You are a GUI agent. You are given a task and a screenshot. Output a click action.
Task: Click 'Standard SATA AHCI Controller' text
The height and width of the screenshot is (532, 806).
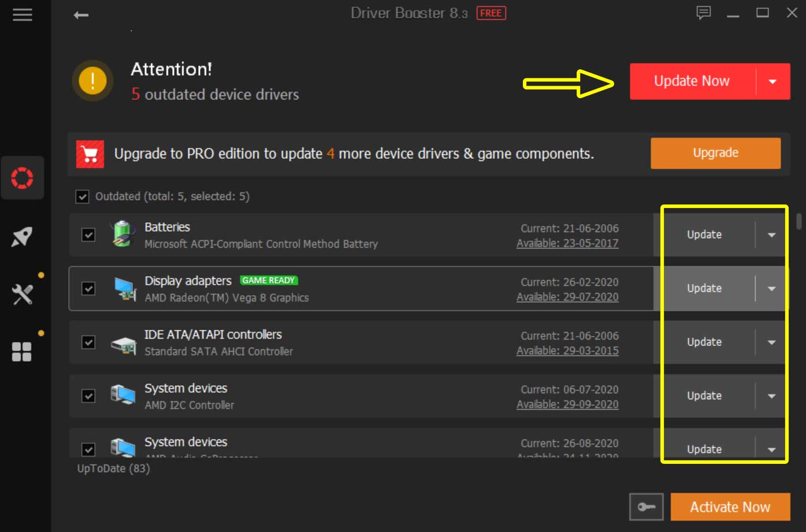[x=218, y=352]
